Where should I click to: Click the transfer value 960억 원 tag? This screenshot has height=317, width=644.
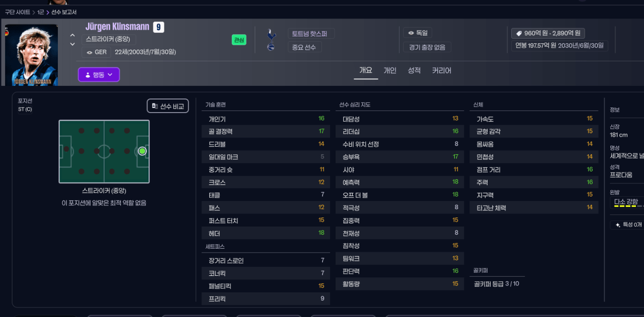click(x=548, y=33)
